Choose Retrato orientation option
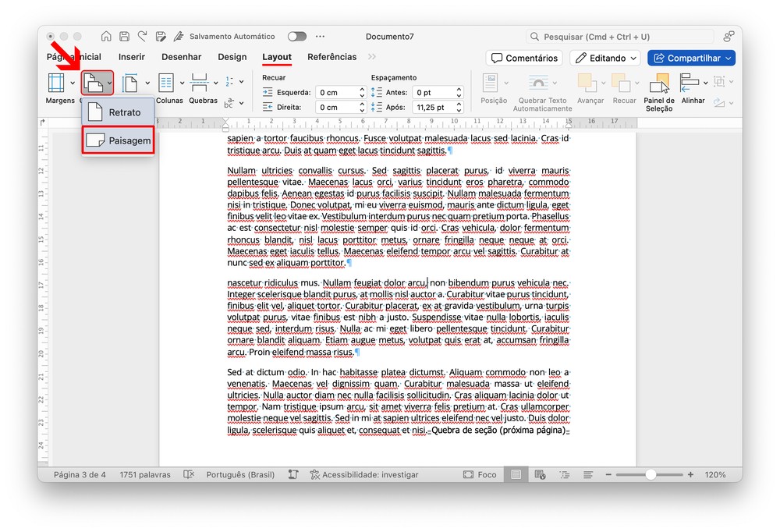Image resolution: width=780 pixels, height=532 pixels. point(117,112)
